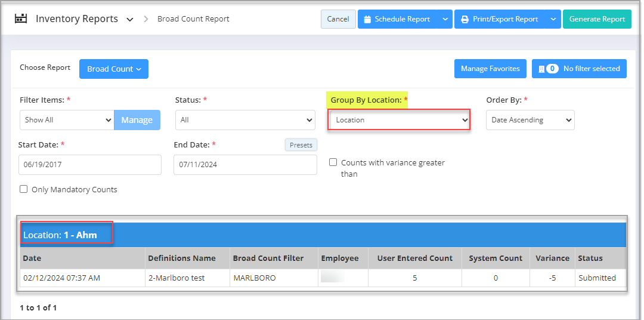644x320 pixels.
Task: Open the Broad Count report selector
Action: click(113, 69)
